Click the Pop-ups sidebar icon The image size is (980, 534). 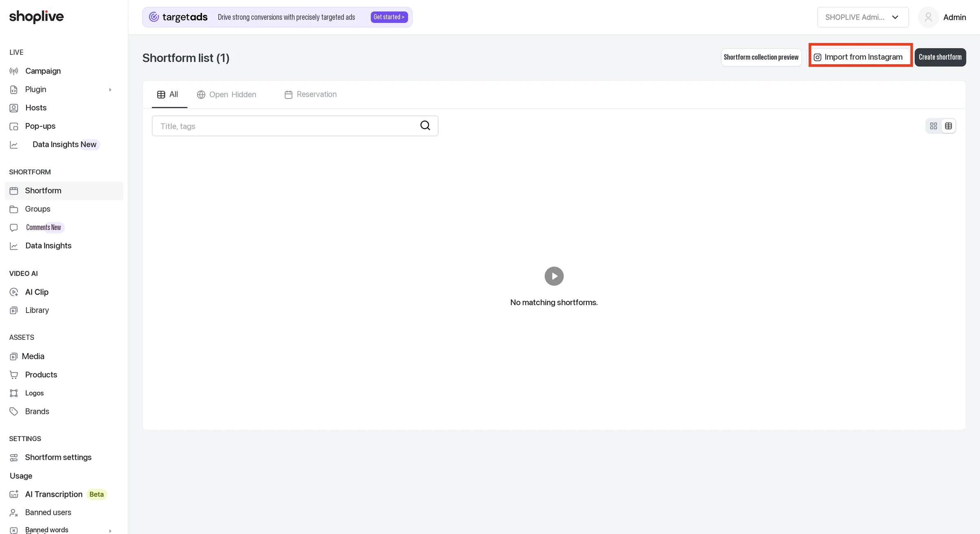tap(14, 126)
